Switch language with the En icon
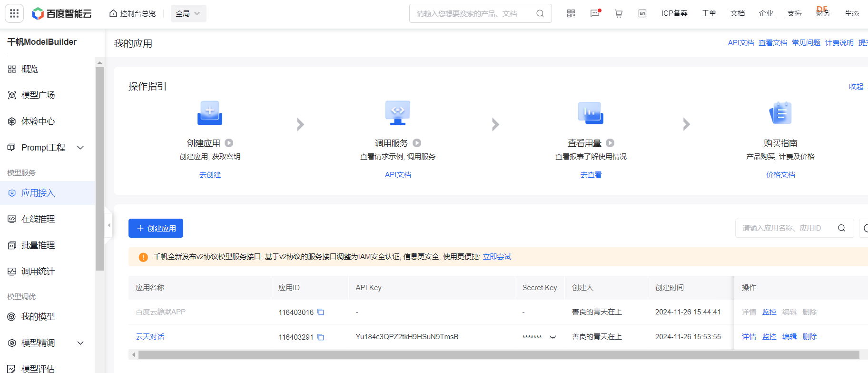Viewport: 868px width, 373px height. [642, 13]
